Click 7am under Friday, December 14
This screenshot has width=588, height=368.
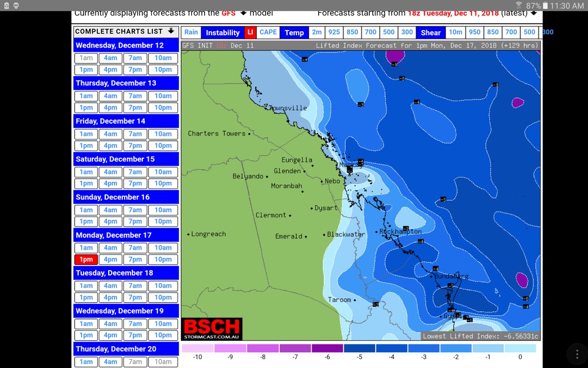[135, 134]
